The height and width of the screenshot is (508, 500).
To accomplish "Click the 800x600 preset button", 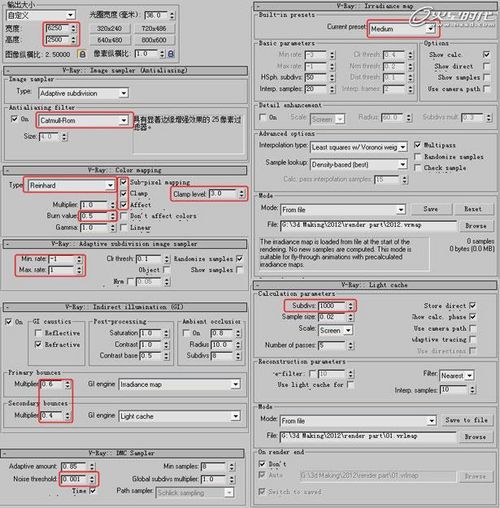I will click(x=154, y=40).
